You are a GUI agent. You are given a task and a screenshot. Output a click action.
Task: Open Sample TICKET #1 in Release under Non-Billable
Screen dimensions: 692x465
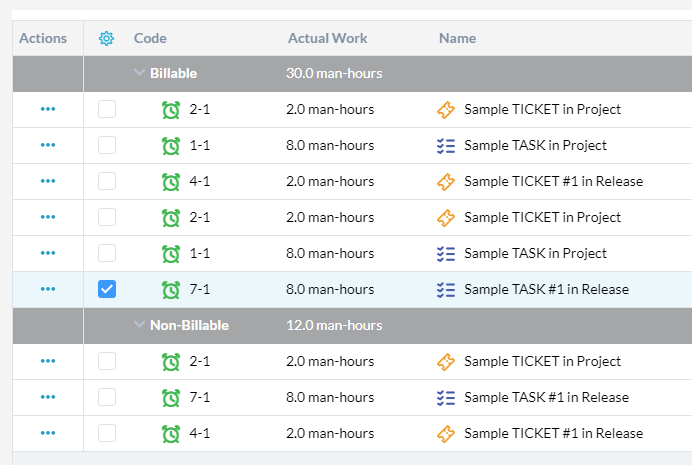point(553,434)
